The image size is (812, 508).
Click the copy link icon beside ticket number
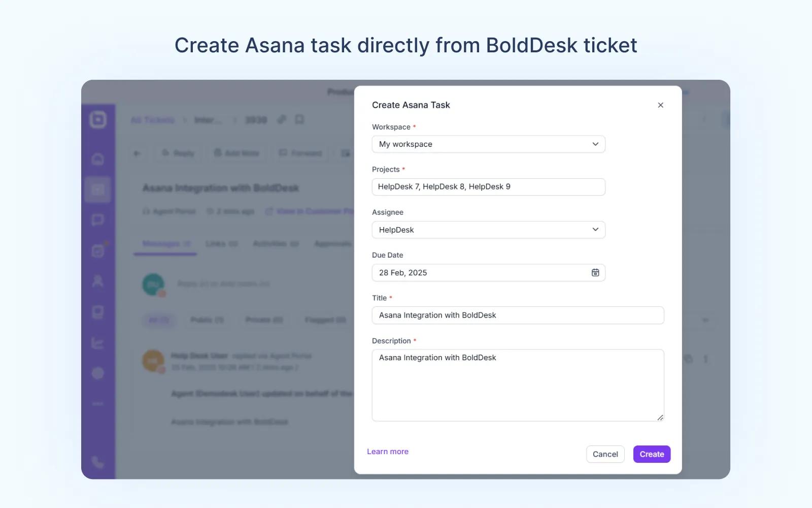point(282,119)
